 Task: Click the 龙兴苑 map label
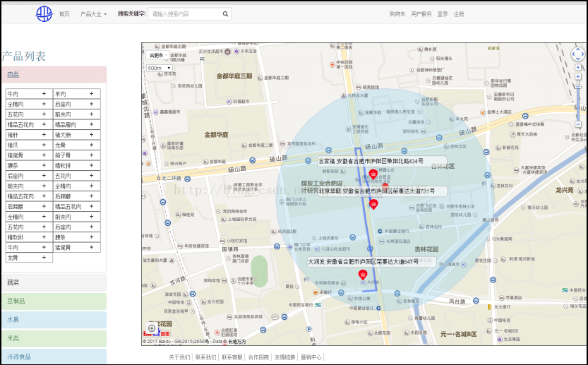coord(565,190)
